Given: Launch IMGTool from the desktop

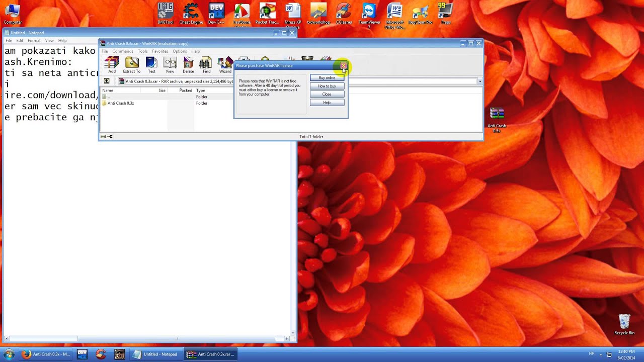Looking at the screenshot, I should coord(165,14).
